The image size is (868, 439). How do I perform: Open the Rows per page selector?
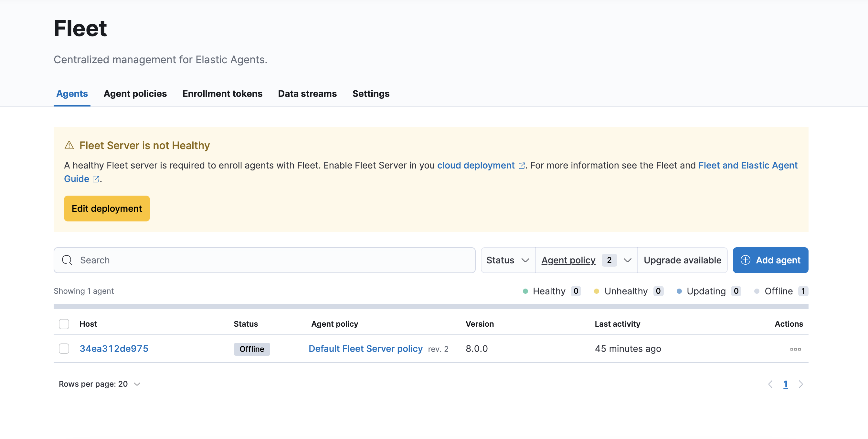tap(99, 384)
